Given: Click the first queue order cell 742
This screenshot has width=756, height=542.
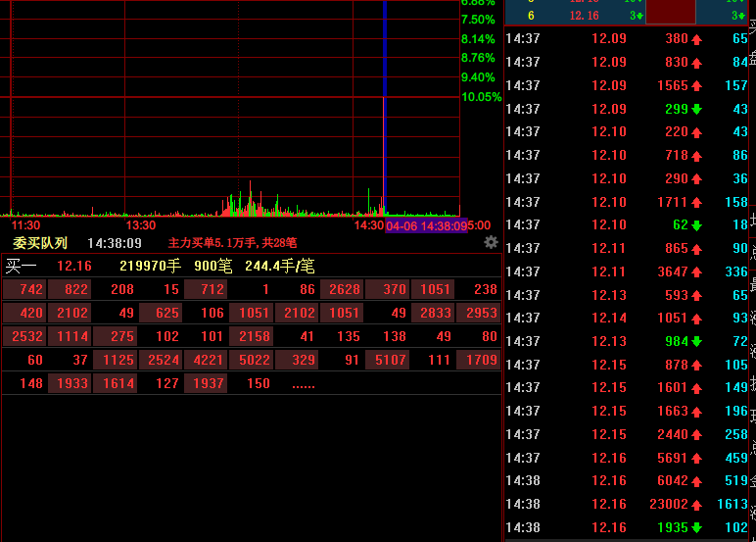Looking at the screenshot, I should click(24, 289).
